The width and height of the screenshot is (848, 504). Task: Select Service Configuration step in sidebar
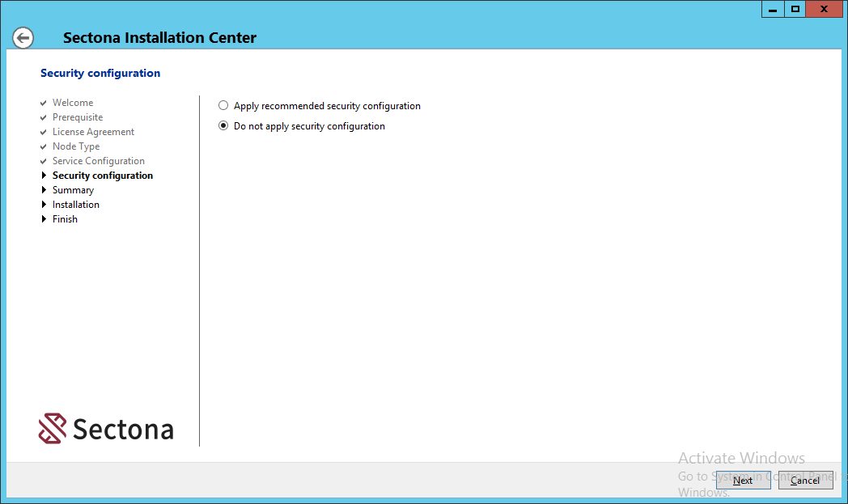tap(99, 161)
